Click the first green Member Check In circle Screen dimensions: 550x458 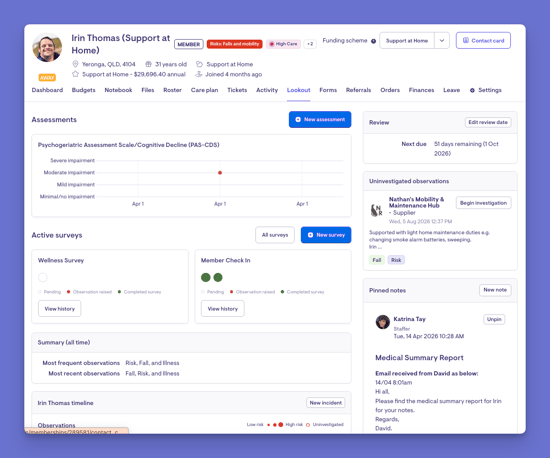(206, 277)
